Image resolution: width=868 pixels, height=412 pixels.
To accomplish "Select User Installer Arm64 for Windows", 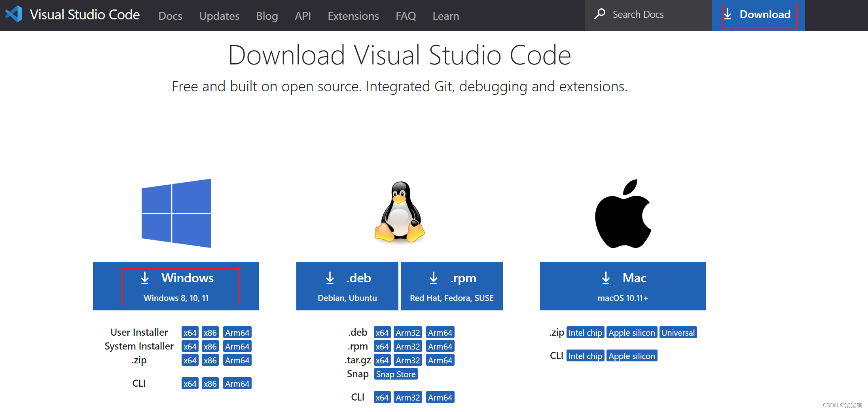I will 237,333.
